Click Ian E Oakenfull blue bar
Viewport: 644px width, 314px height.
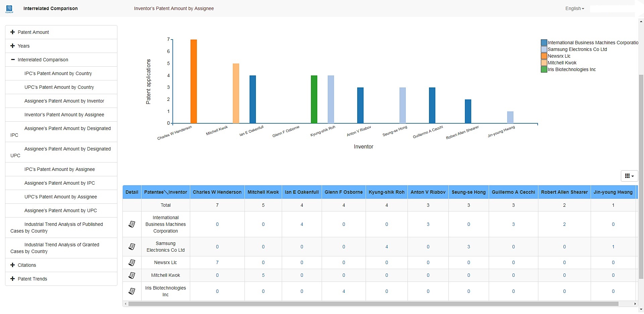(253, 100)
